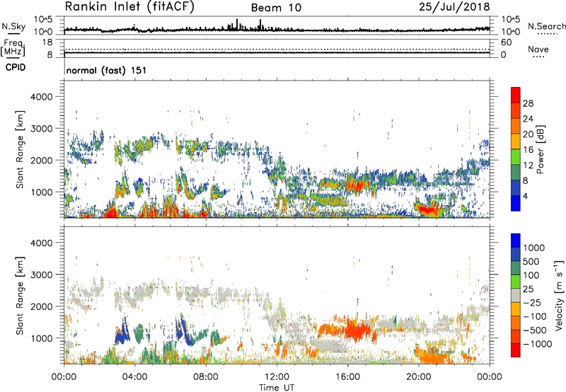This screenshot has height=392, width=566.
Task: Click 'Slant Range [km]' label of velocity panel
Action: [x=20, y=295]
